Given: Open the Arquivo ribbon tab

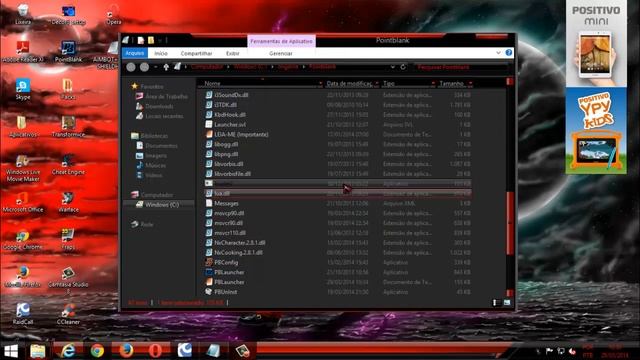Looking at the screenshot, I should [x=135, y=53].
